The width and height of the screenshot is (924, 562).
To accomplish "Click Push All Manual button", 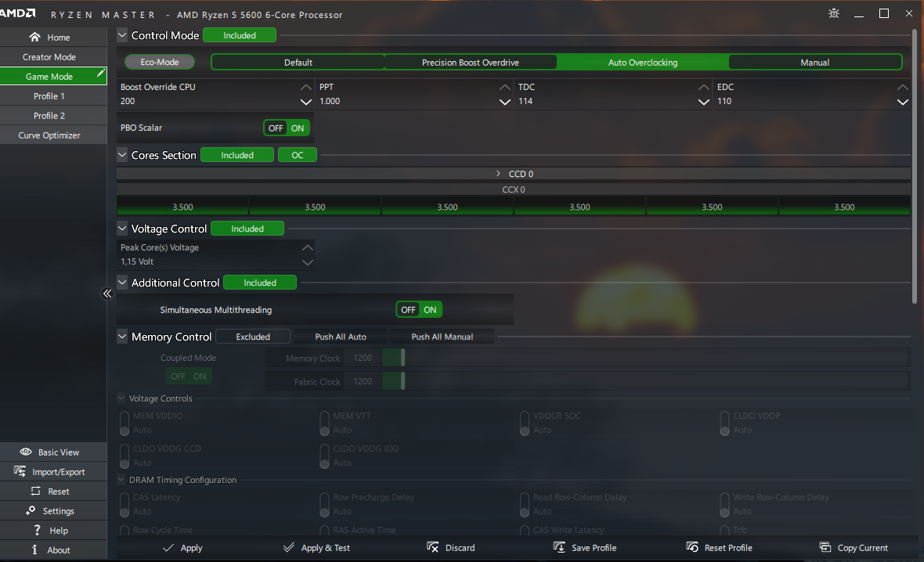I will click(442, 337).
